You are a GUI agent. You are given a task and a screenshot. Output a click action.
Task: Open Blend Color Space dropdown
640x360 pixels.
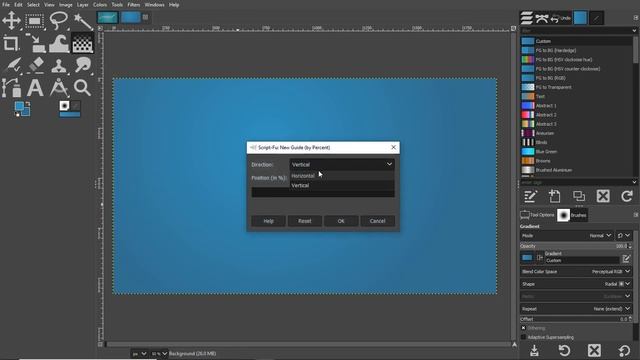tap(576, 271)
